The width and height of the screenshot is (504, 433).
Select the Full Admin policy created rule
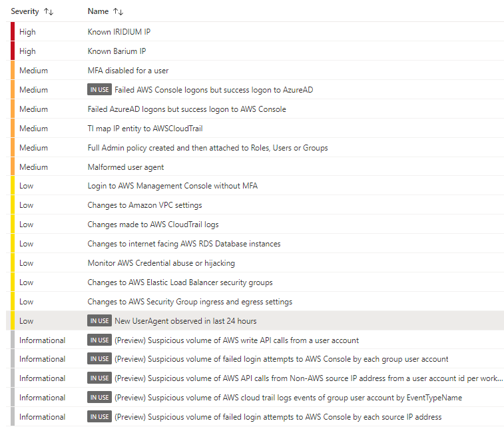pyautogui.click(x=207, y=148)
